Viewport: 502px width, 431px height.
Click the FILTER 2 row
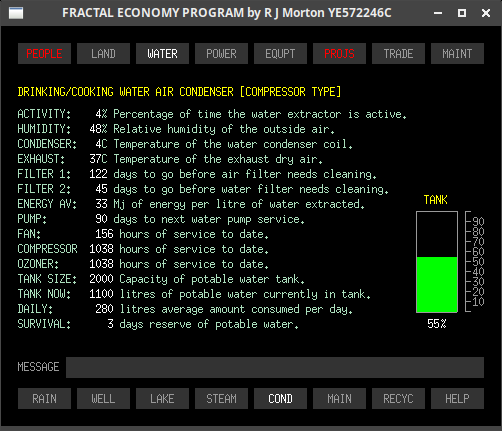203,189
